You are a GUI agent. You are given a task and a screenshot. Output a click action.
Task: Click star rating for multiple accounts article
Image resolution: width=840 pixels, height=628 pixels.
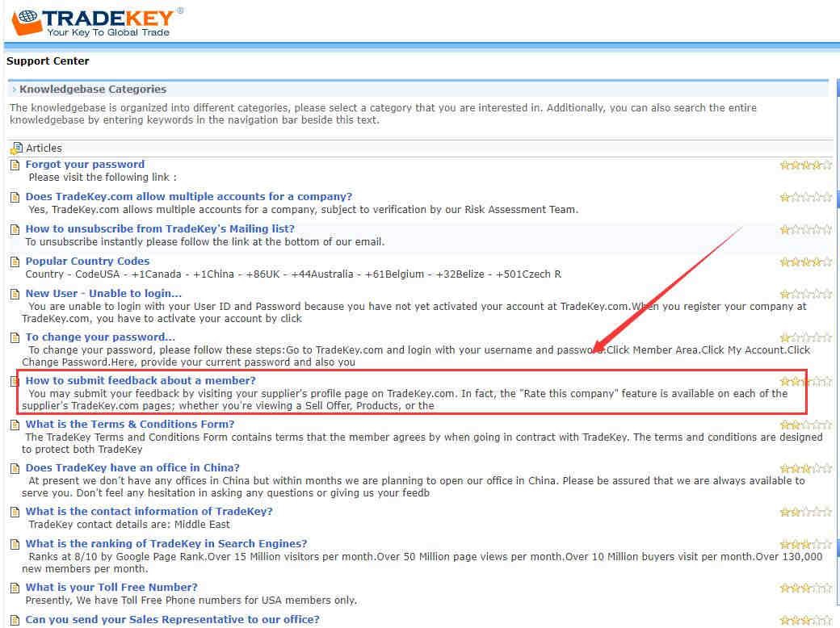coord(806,197)
